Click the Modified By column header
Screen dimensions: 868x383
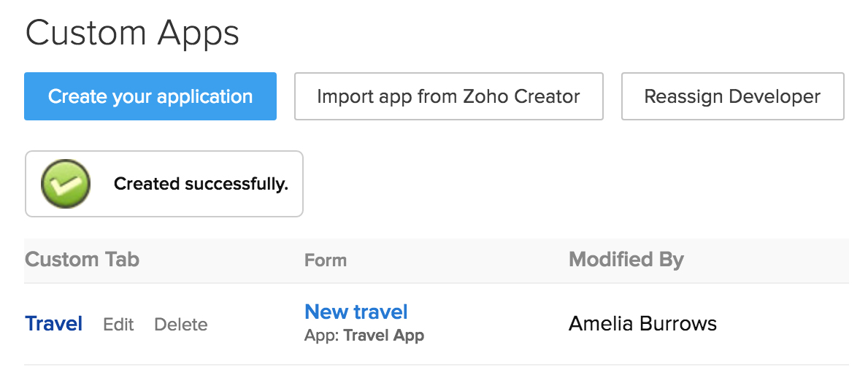pyautogui.click(x=626, y=260)
